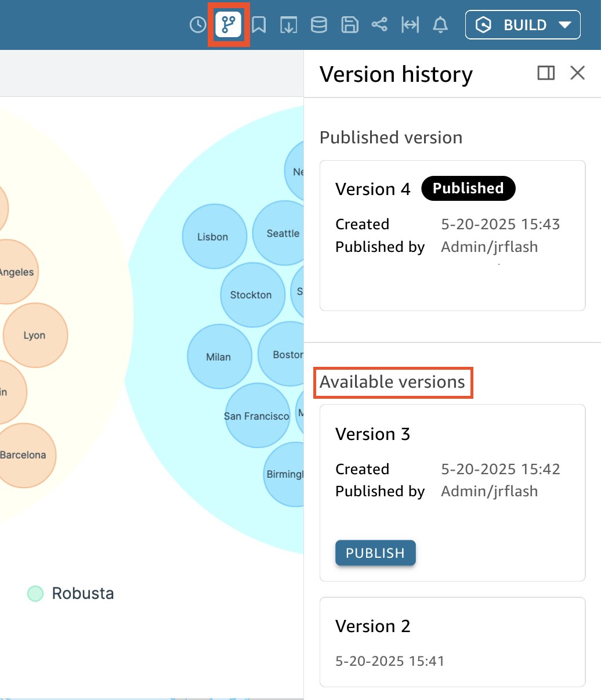
Task: Click the export download icon
Action: pos(289,25)
